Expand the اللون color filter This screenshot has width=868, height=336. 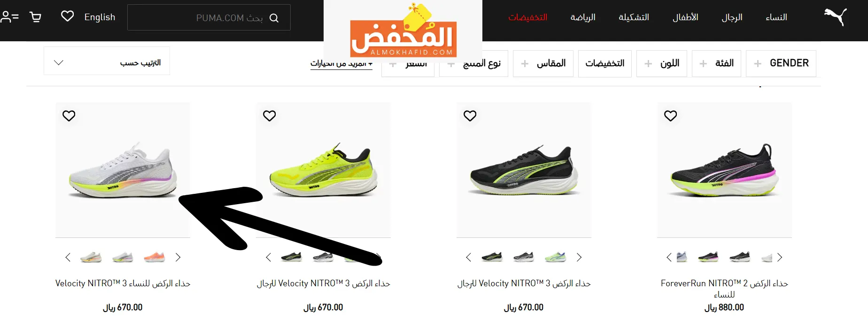[x=662, y=63]
